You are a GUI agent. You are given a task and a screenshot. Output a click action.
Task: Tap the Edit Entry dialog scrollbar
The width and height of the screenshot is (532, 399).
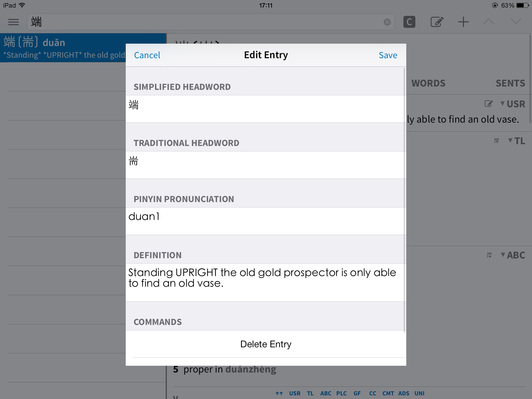[x=404, y=199]
